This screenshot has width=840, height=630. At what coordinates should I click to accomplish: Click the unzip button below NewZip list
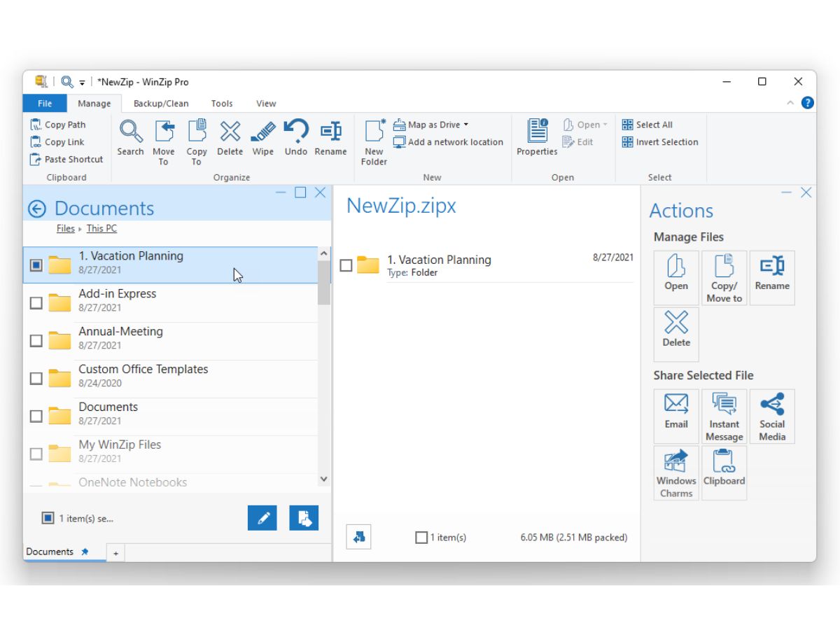click(358, 537)
